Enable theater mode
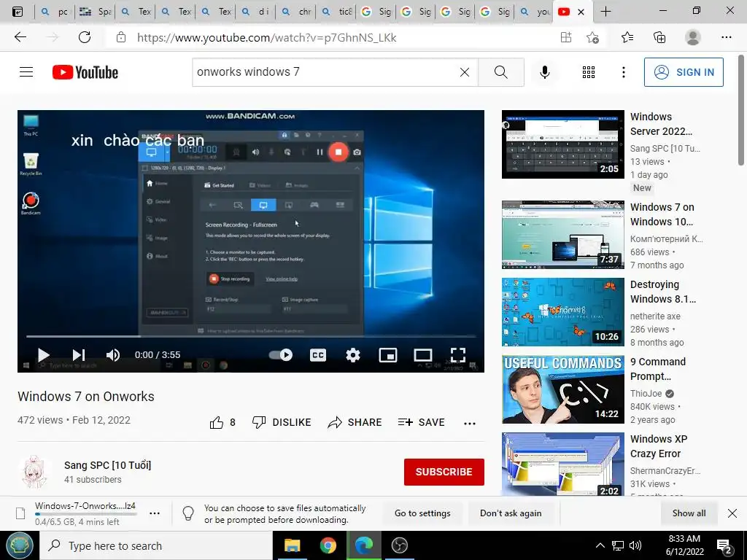 click(422, 355)
